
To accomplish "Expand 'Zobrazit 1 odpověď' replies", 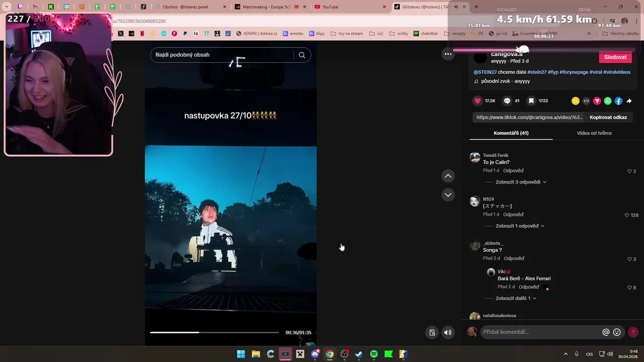I will (x=520, y=226).
